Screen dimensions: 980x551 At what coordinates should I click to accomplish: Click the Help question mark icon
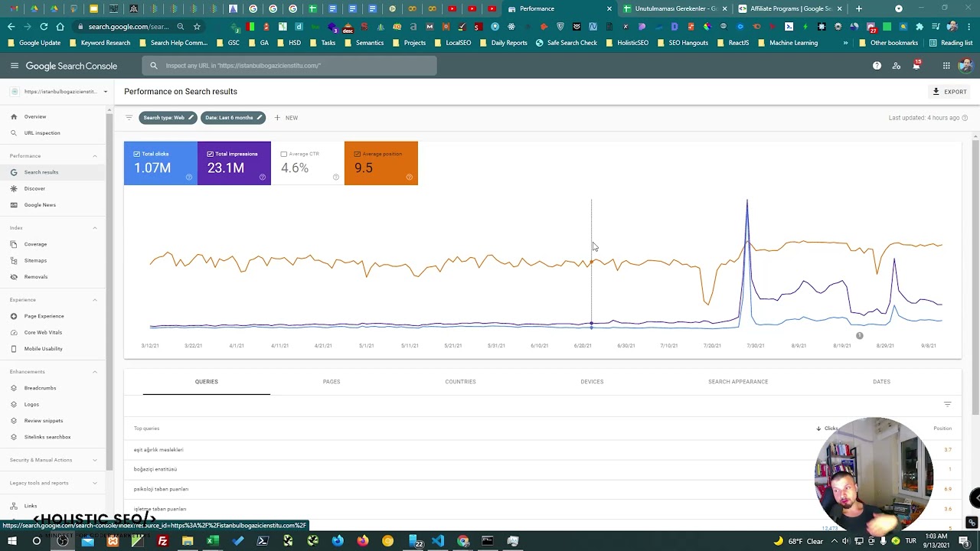[x=877, y=66]
